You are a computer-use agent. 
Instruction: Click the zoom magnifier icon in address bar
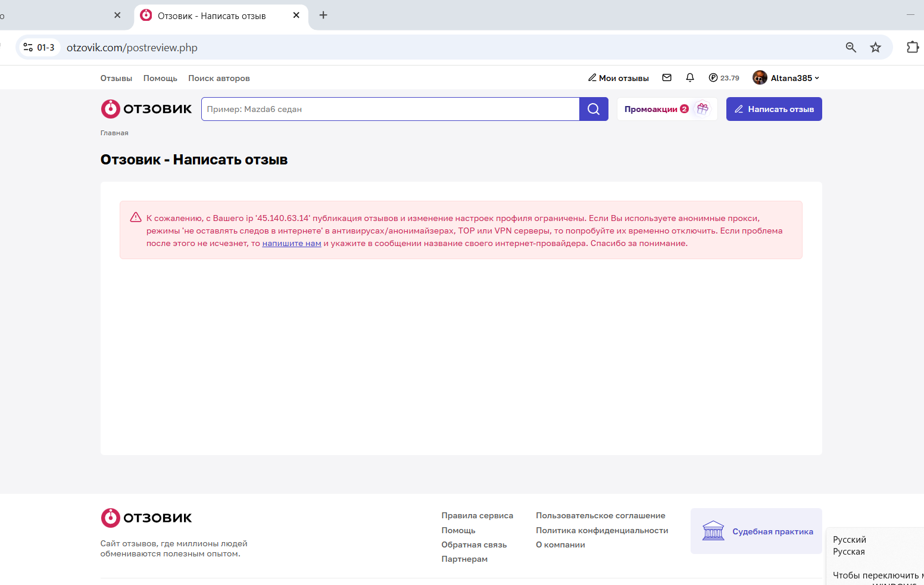coord(851,48)
